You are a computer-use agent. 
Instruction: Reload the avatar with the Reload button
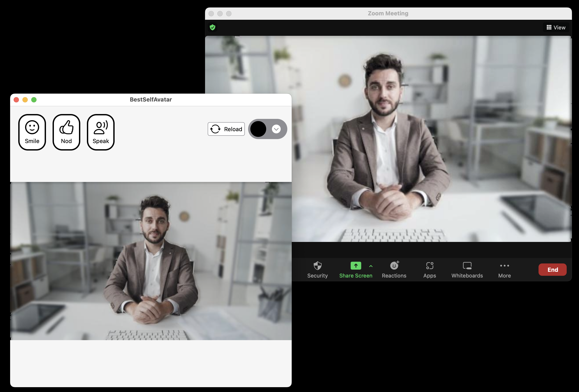click(x=226, y=129)
